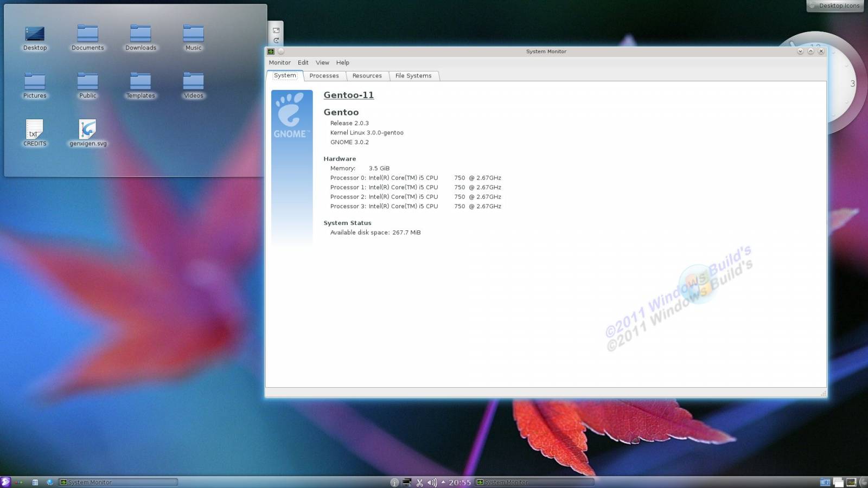Click the file manager icon in the panel

point(35,482)
